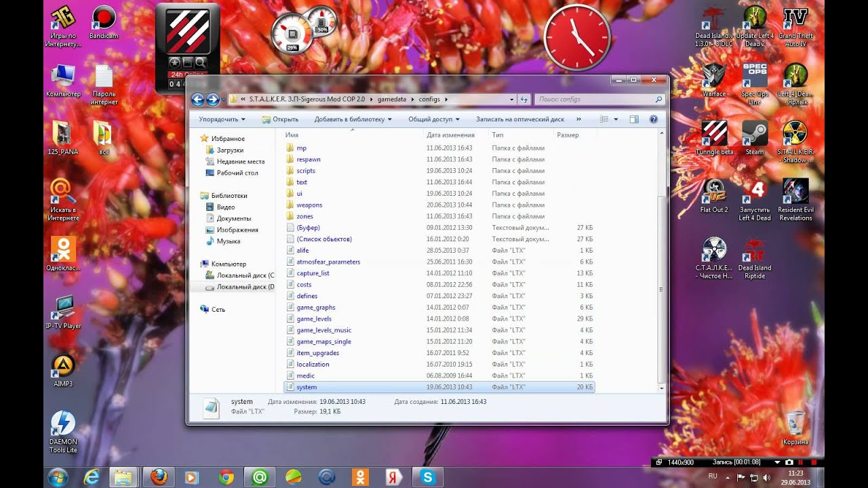Image resolution: width=868 pixels, height=488 pixels.
Task: Open the Добавить в библиотеку dropdown
Action: click(353, 119)
